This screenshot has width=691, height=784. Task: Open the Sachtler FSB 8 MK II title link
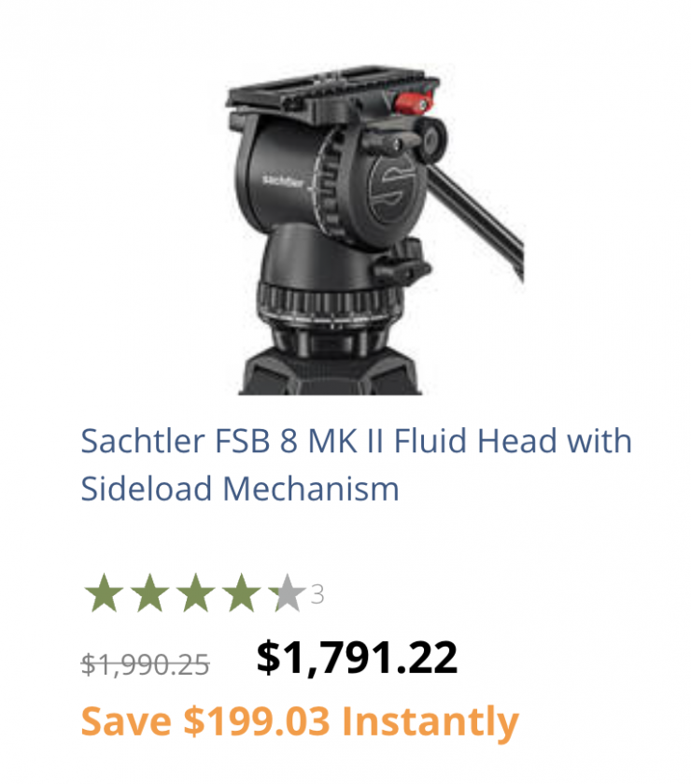coord(357,464)
